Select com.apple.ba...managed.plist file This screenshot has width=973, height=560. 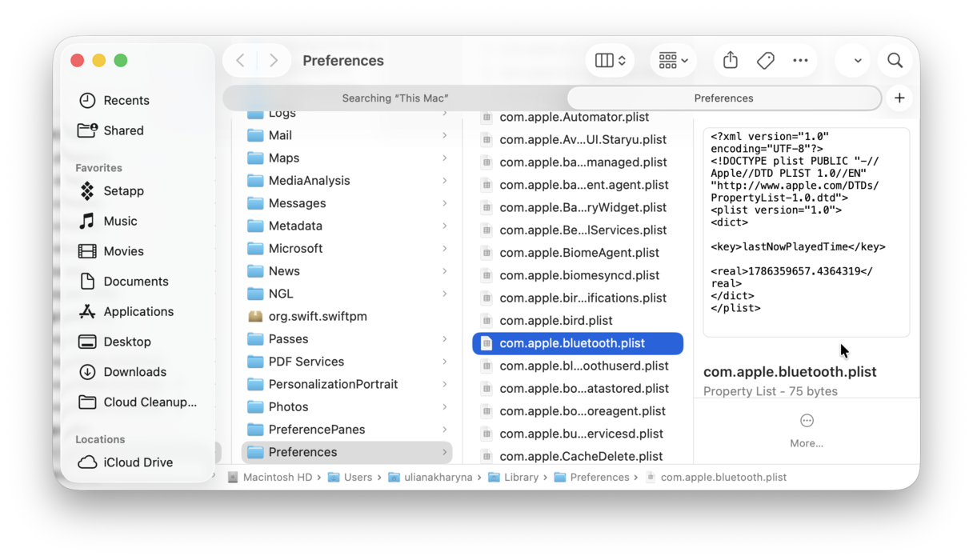pos(578,162)
